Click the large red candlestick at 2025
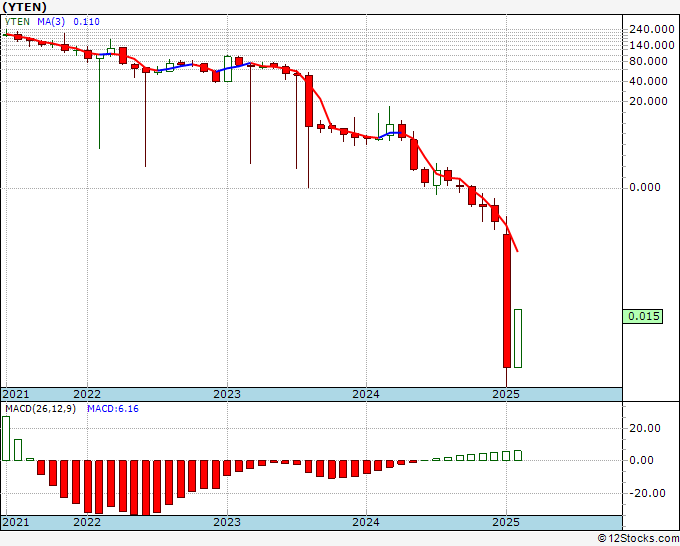This screenshot has width=680, height=546. click(507, 301)
